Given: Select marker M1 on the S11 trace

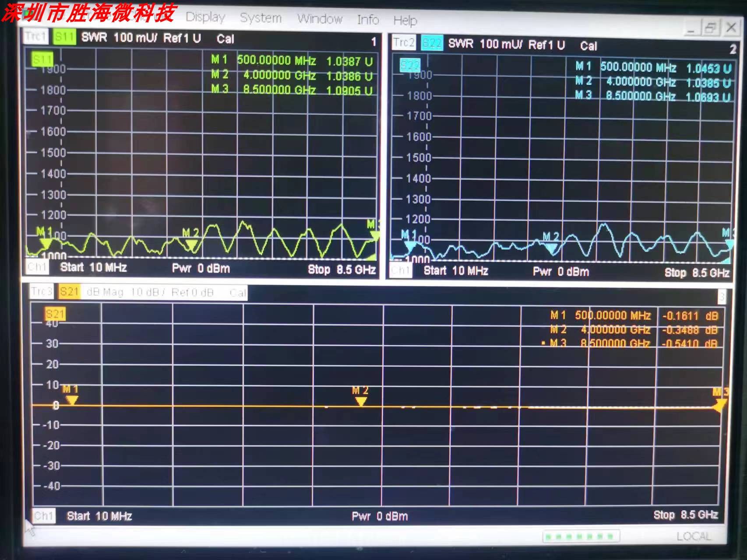Looking at the screenshot, I should [x=45, y=238].
